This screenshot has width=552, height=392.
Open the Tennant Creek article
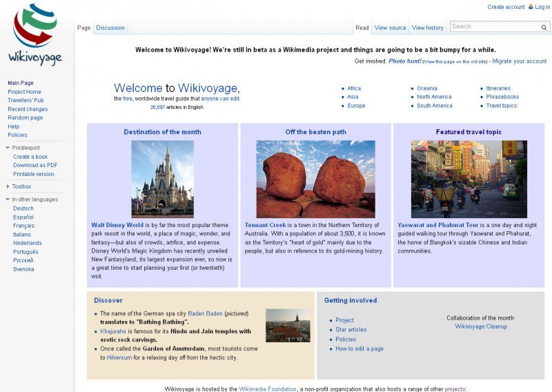pyautogui.click(x=265, y=225)
